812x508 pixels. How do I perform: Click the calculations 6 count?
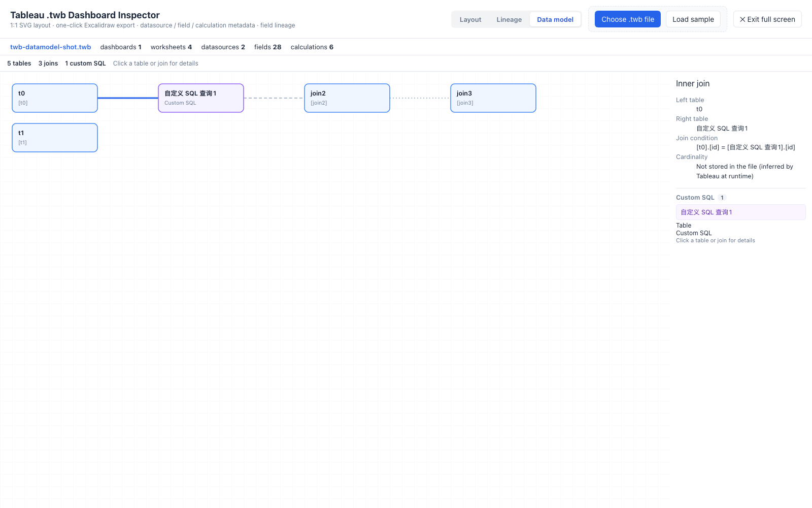(312, 47)
